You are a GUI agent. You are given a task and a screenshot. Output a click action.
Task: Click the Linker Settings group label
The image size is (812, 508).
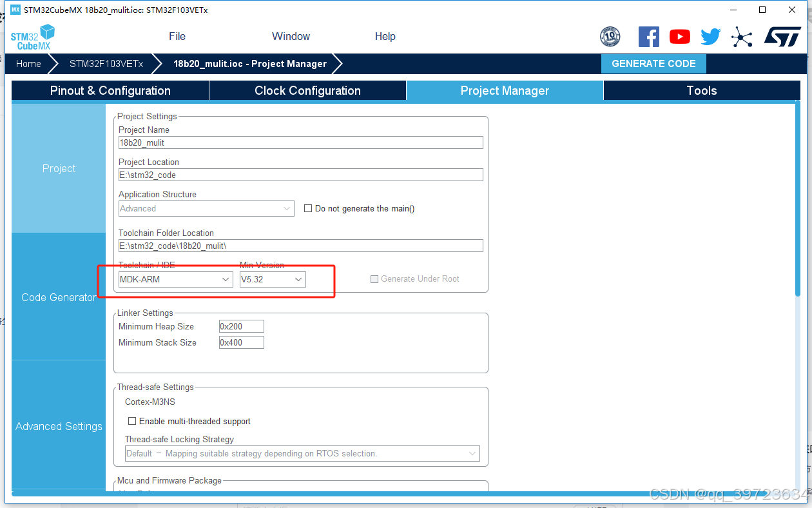[145, 313]
